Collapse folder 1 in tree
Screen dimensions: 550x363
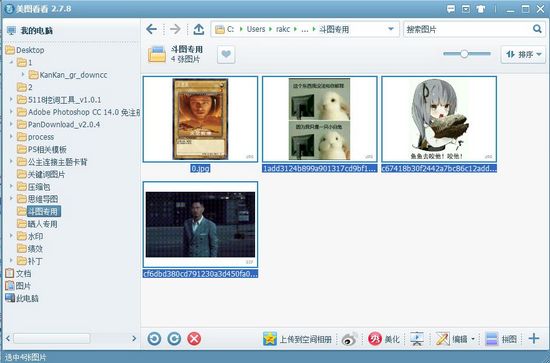click(x=12, y=62)
